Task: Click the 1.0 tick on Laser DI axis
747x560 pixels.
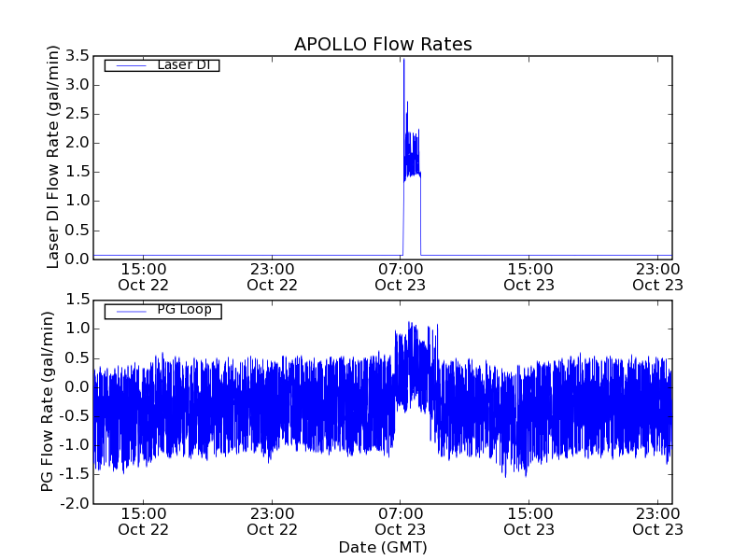Action: coord(78,201)
